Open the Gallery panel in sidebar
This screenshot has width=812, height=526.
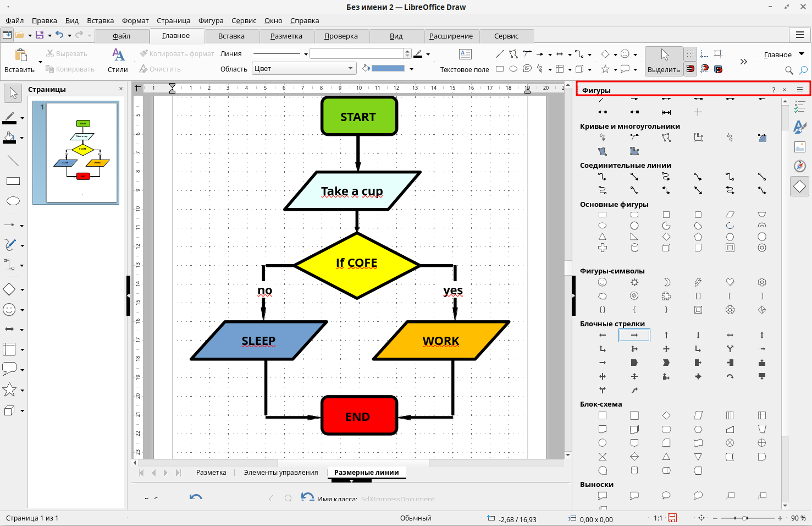tap(800, 147)
